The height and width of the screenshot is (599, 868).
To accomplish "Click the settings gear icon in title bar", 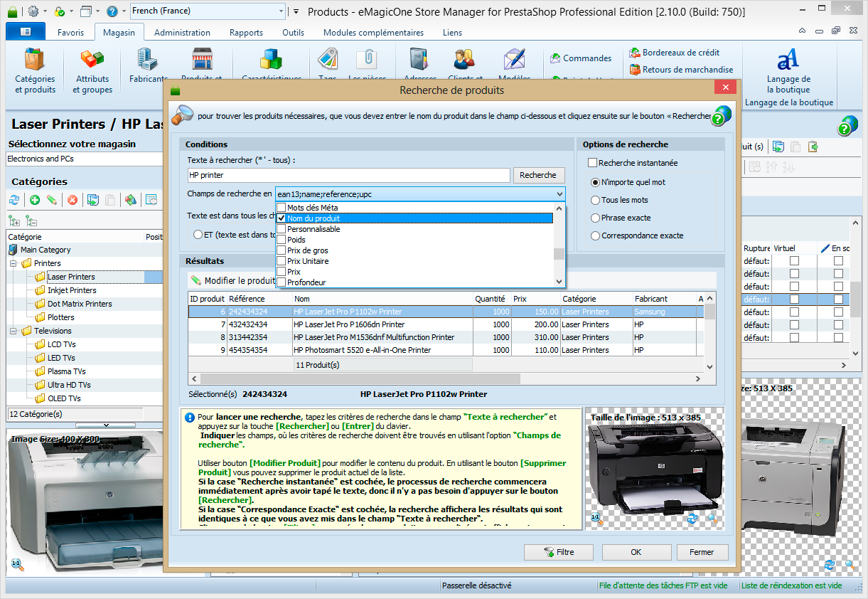I will [x=33, y=11].
